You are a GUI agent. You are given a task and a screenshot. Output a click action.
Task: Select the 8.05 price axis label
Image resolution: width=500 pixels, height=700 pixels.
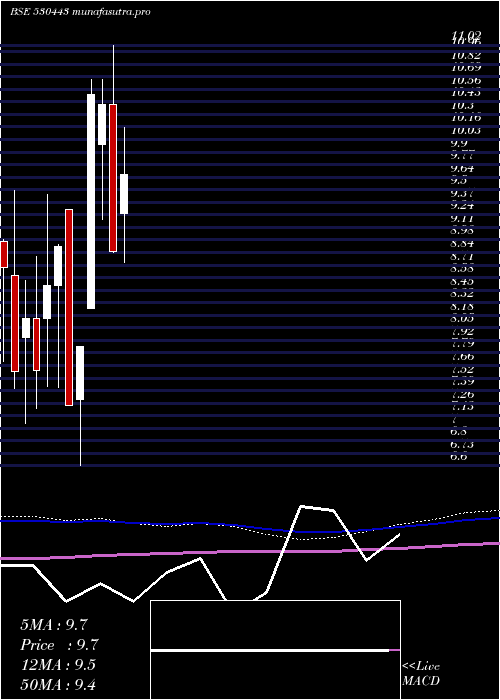(462, 319)
